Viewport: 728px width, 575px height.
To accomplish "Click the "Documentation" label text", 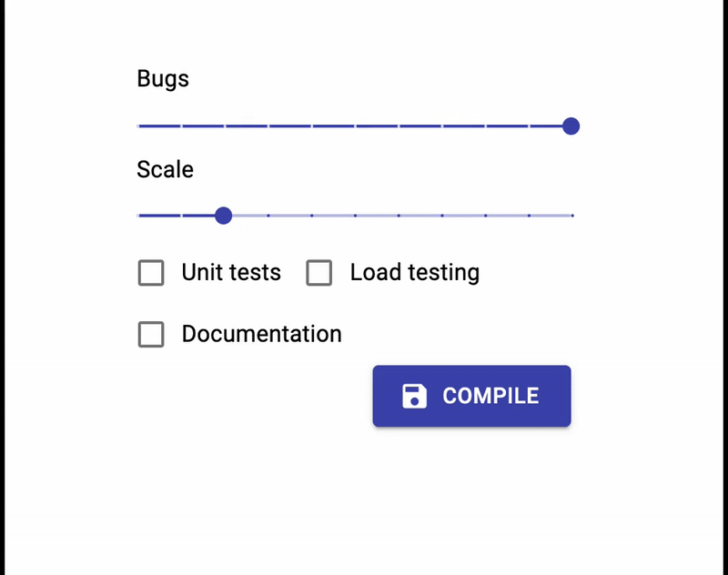I will (261, 335).
